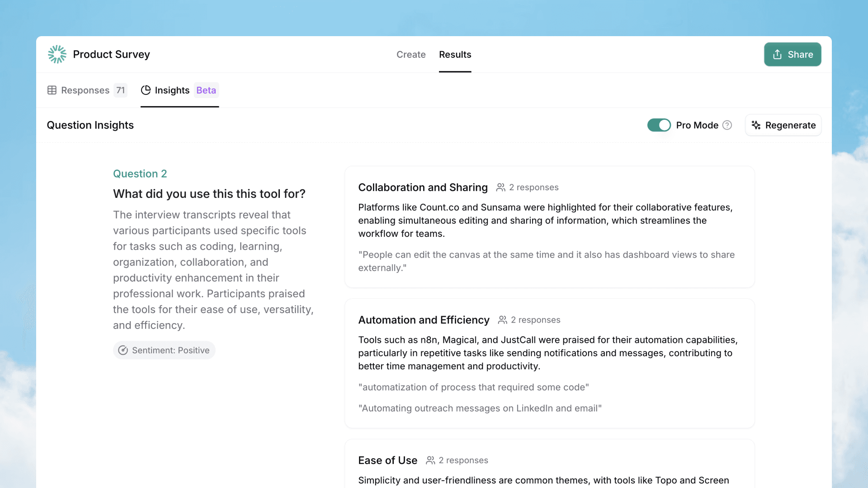Toggle Insights Beta view on

179,90
